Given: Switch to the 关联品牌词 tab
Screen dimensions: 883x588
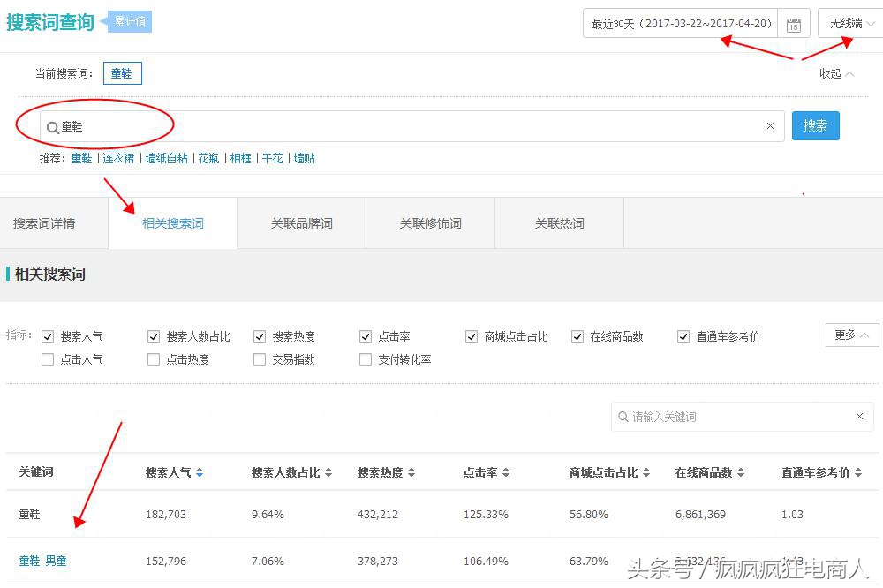Looking at the screenshot, I should pos(300,222).
